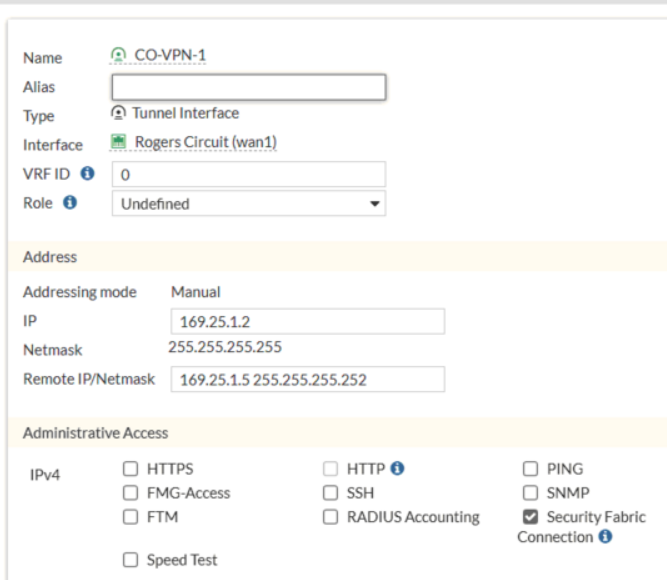Image resolution: width=667 pixels, height=580 pixels.
Task: Enable SSH administrative access
Action: [x=331, y=493]
